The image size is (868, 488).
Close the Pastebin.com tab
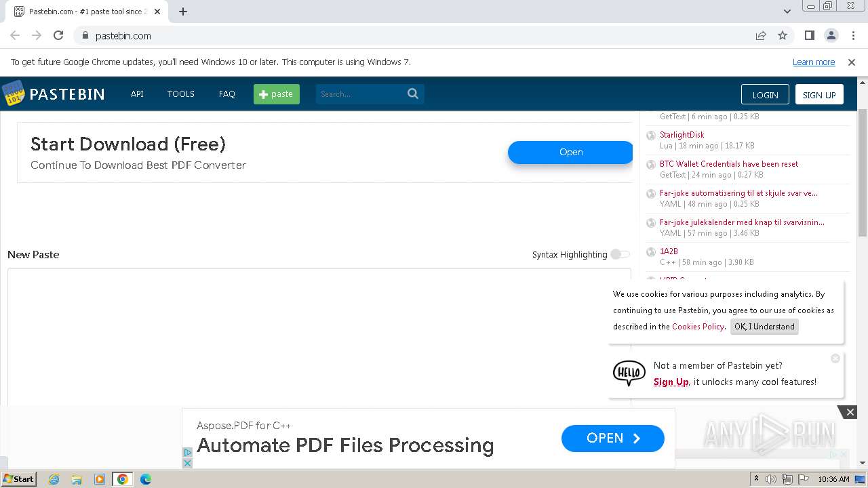pos(157,12)
